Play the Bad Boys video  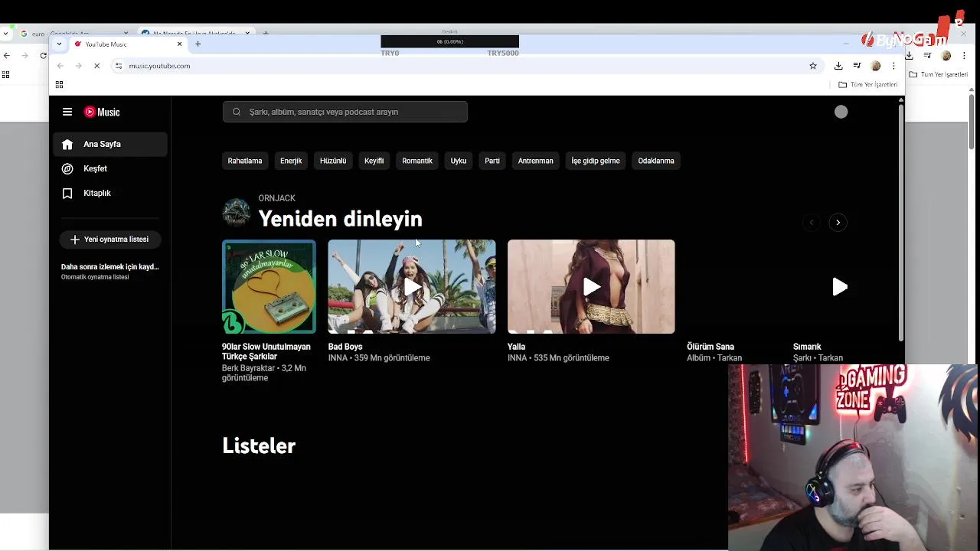[x=412, y=287]
